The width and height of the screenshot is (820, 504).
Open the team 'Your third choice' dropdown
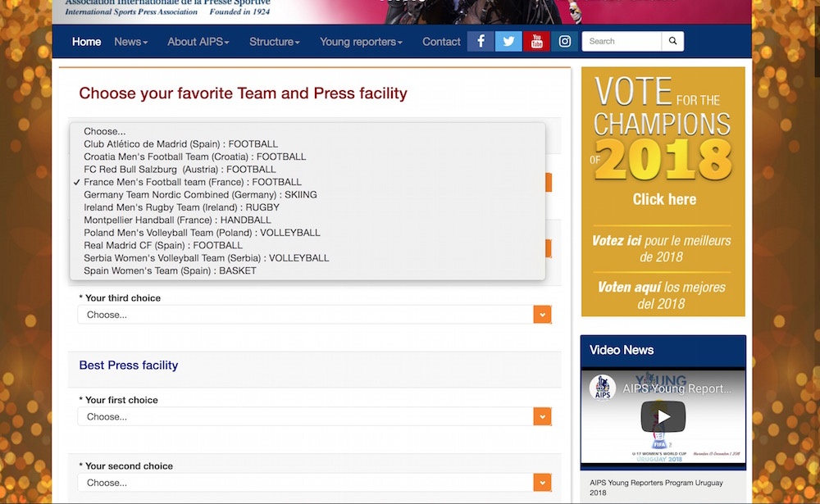coord(314,315)
